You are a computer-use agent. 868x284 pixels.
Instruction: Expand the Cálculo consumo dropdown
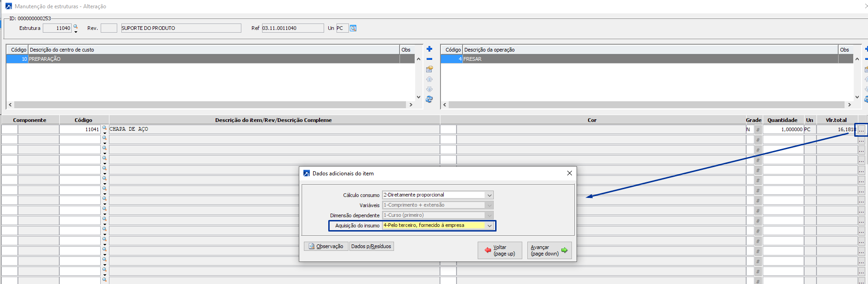[x=490, y=195]
